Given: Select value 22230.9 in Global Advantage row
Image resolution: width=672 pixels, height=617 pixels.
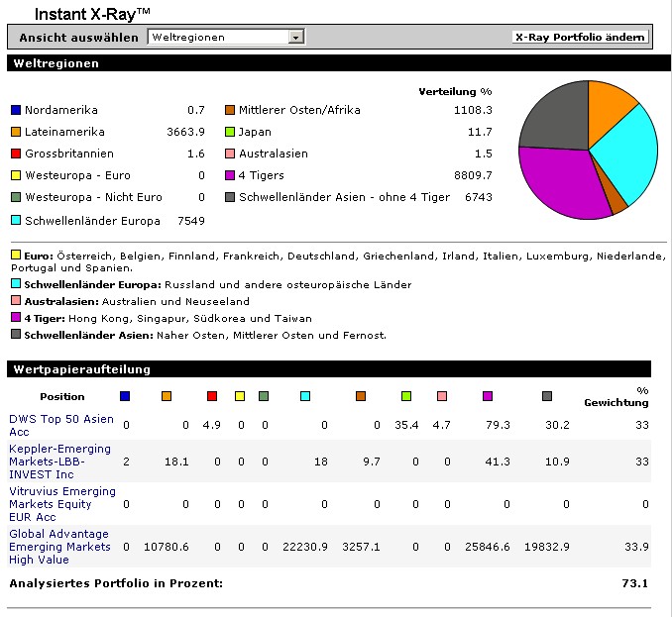Looking at the screenshot, I should (305, 547).
